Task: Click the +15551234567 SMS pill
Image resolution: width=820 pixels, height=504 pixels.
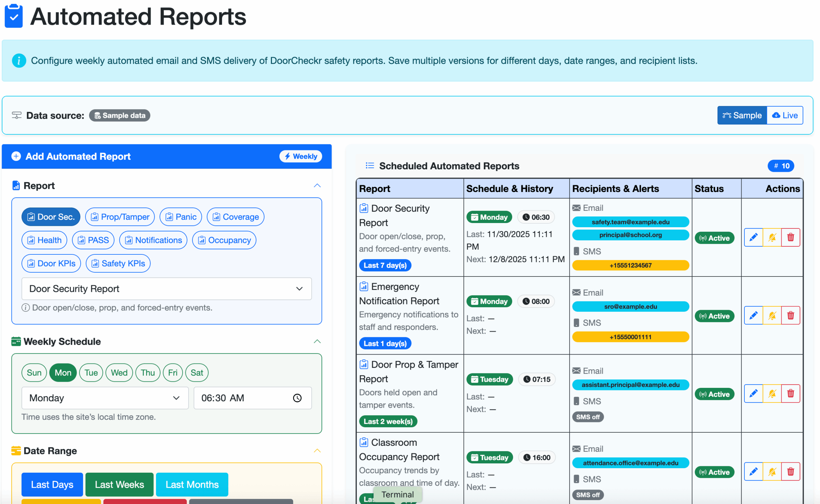Action: (630, 265)
